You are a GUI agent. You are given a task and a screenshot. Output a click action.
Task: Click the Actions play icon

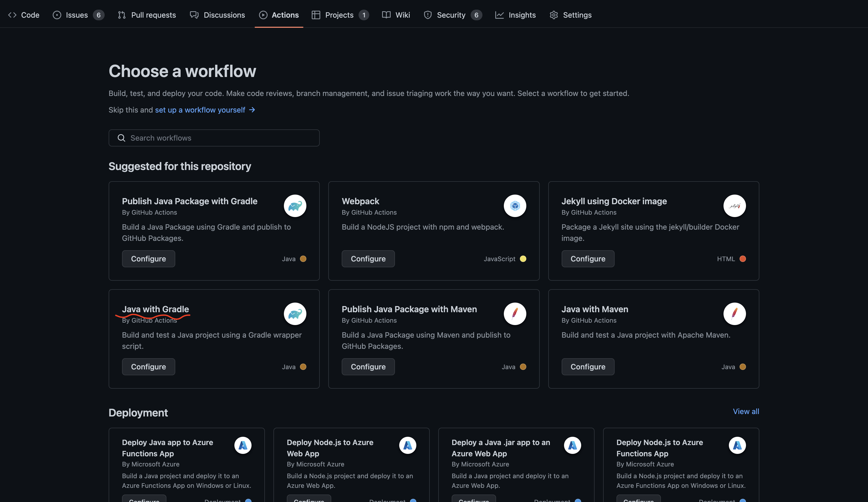[263, 15]
